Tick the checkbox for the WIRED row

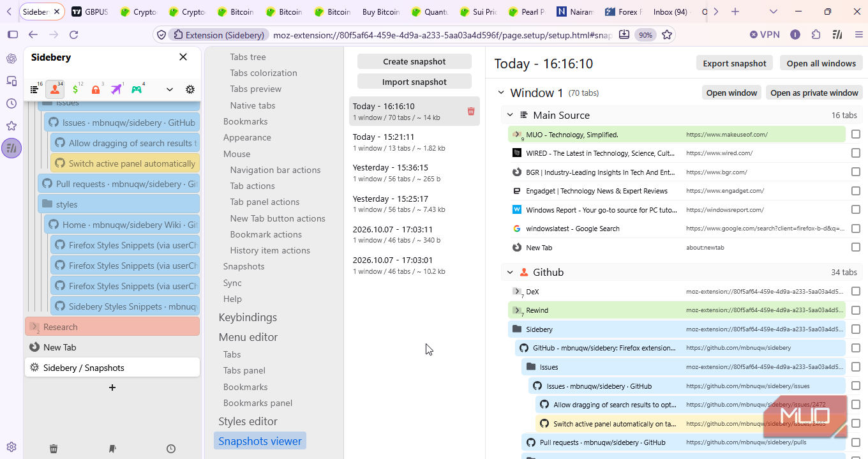click(x=856, y=153)
